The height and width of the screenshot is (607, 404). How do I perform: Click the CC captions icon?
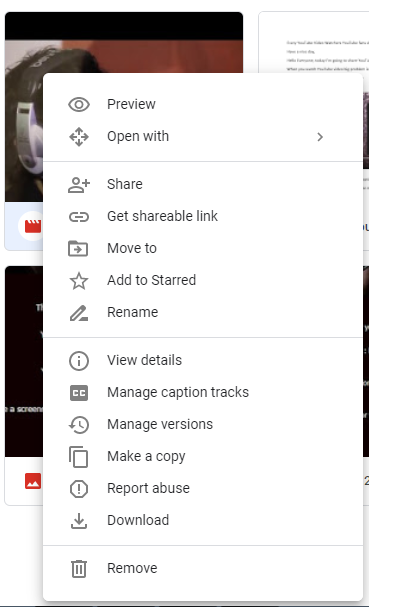click(79, 393)
